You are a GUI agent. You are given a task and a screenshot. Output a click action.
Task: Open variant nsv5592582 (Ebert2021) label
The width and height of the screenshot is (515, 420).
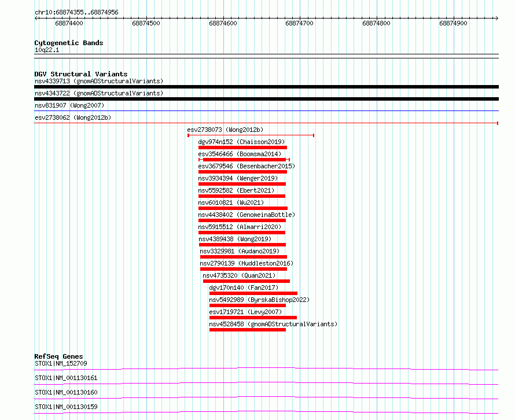point(236,190)
